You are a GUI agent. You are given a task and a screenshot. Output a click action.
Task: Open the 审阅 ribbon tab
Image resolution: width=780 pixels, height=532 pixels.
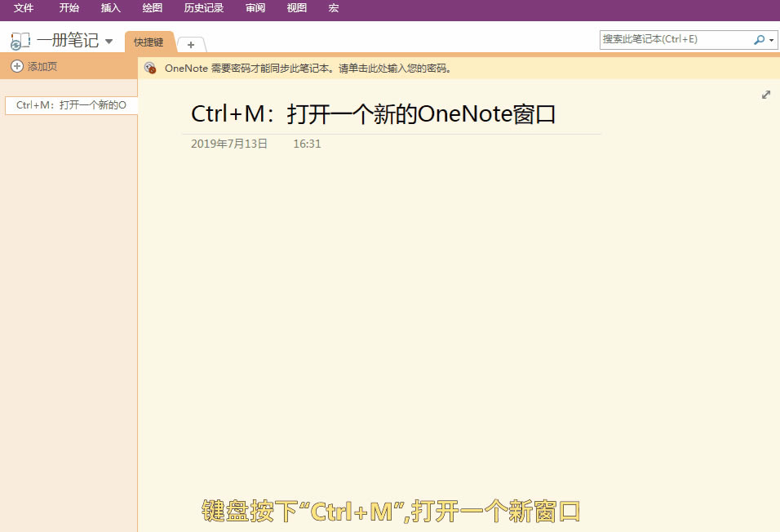pyautogui.click(x=254, y=9)
